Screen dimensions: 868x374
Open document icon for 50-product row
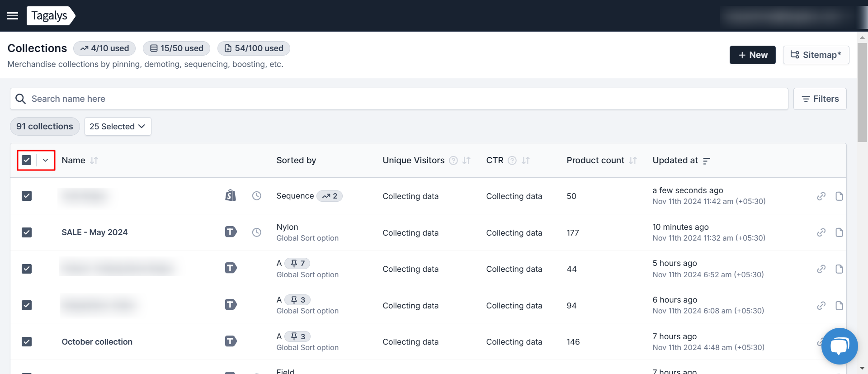(x=840, y=196)
